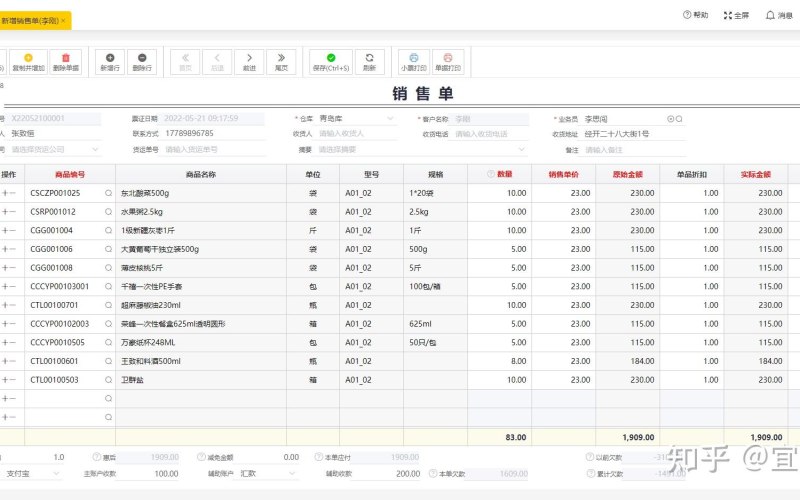
Task: Remove a row with the 删除行 button
Action: pyautogui.click(x=142, y=62)
